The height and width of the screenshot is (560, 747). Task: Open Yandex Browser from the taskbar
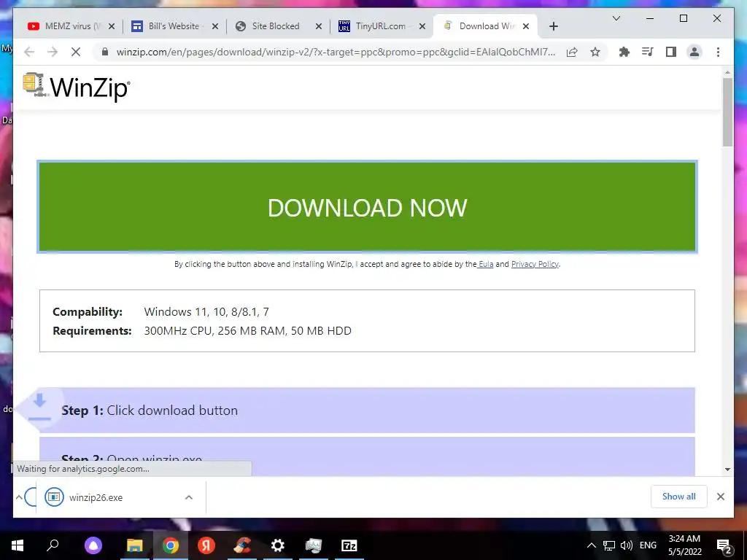[x=206, y=545]
